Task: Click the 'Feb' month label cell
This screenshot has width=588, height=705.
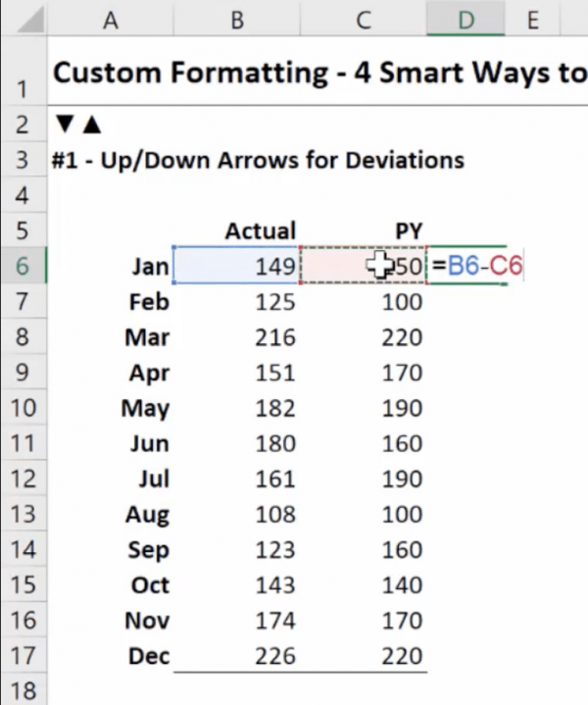Action: click(x=149, y=302)
